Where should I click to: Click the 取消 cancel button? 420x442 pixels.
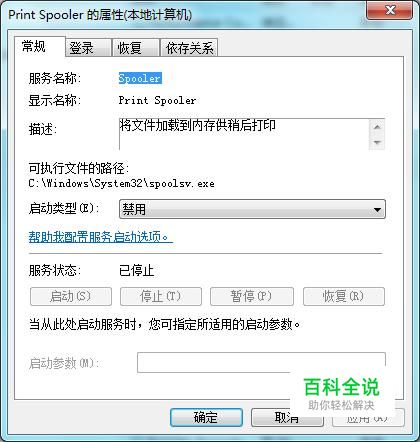pos(287,417)
